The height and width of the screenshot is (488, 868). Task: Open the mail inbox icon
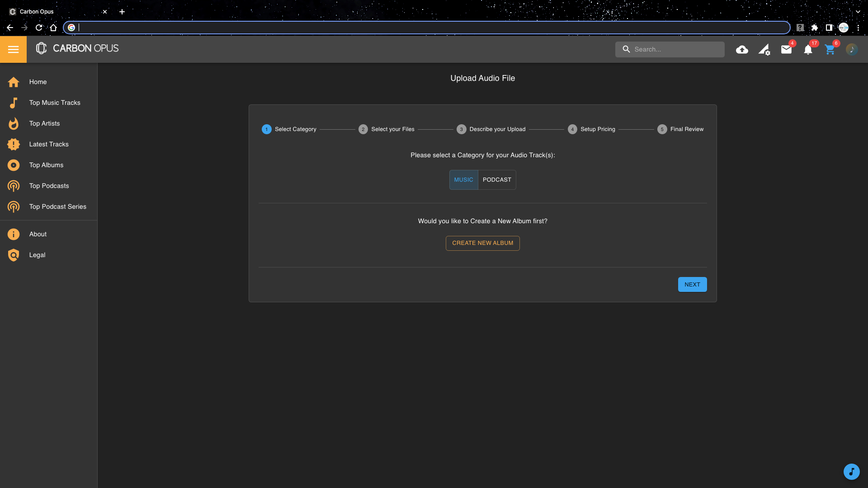tap(786, 50)
